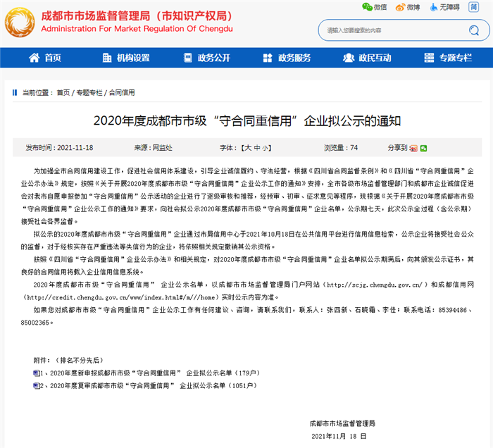The height and width of the screenshot is (448, 493).
Task: Share via green WeChat icon
Action: pos(423,148)
